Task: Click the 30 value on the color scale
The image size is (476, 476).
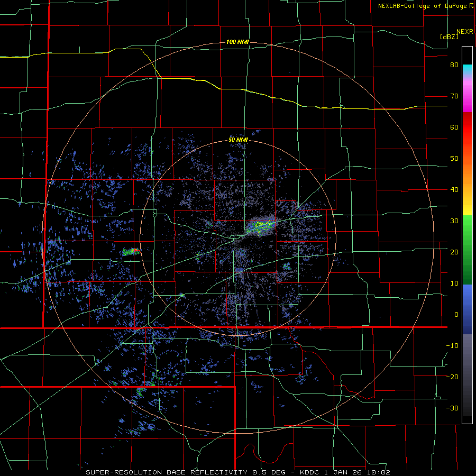Action: [454, 221]
